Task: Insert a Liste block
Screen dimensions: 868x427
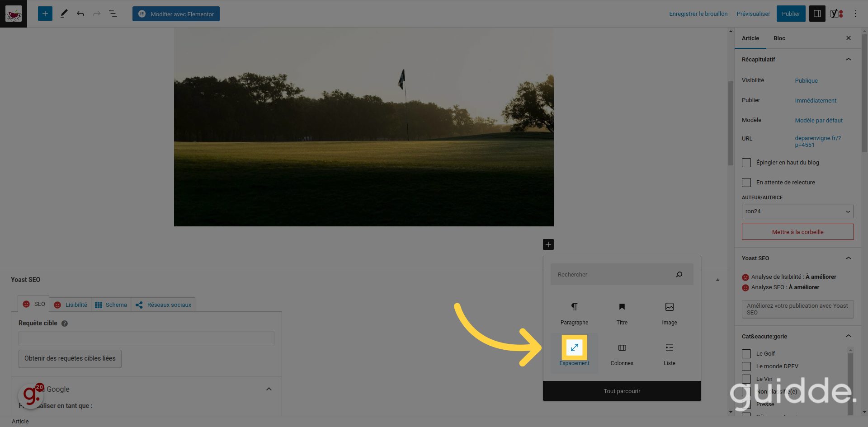Action: tap(670, 353)
